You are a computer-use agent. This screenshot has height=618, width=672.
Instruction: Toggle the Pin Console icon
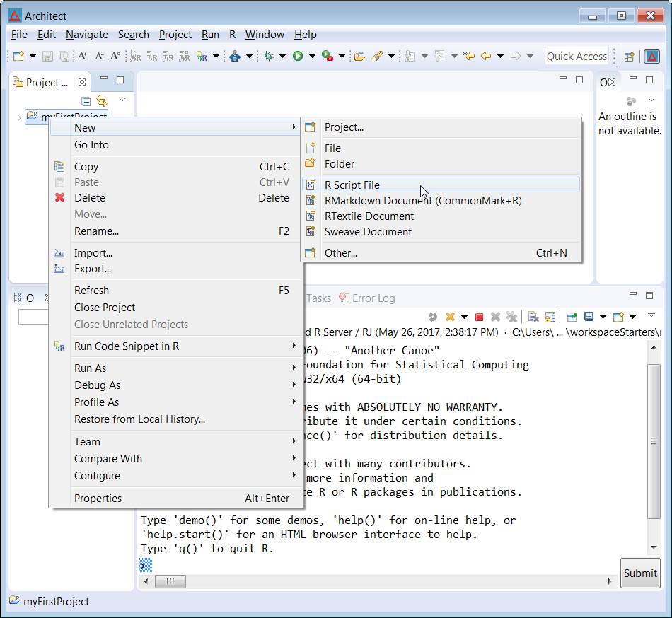(572, 317)
